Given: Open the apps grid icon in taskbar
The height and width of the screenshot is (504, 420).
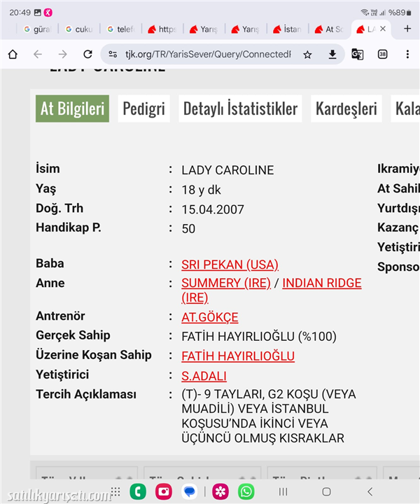Looking at the screenshot, I should [115, 491].
